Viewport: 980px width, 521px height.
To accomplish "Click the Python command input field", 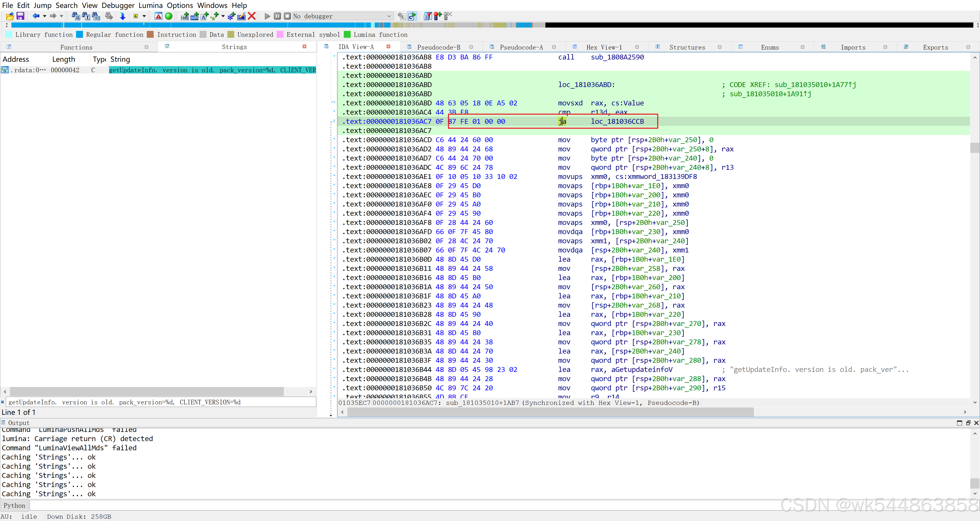I will click(x=381, y=505).
